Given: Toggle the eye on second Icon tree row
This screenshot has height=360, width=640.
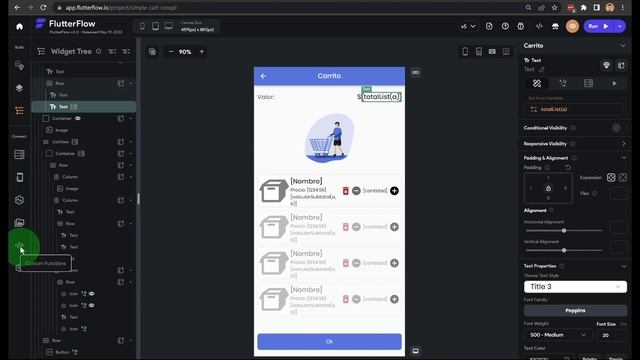Looking at the screenshot, I should [91, 305].
